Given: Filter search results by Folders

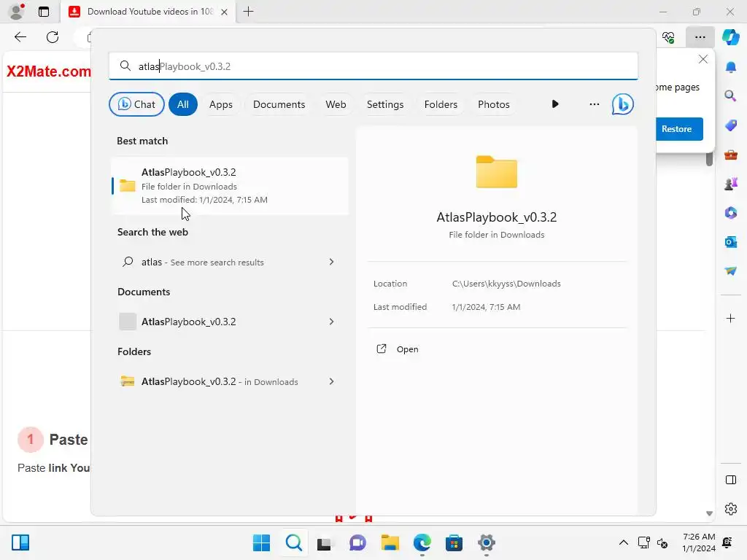Looking at the screenshot, I should tap(441, 104).
